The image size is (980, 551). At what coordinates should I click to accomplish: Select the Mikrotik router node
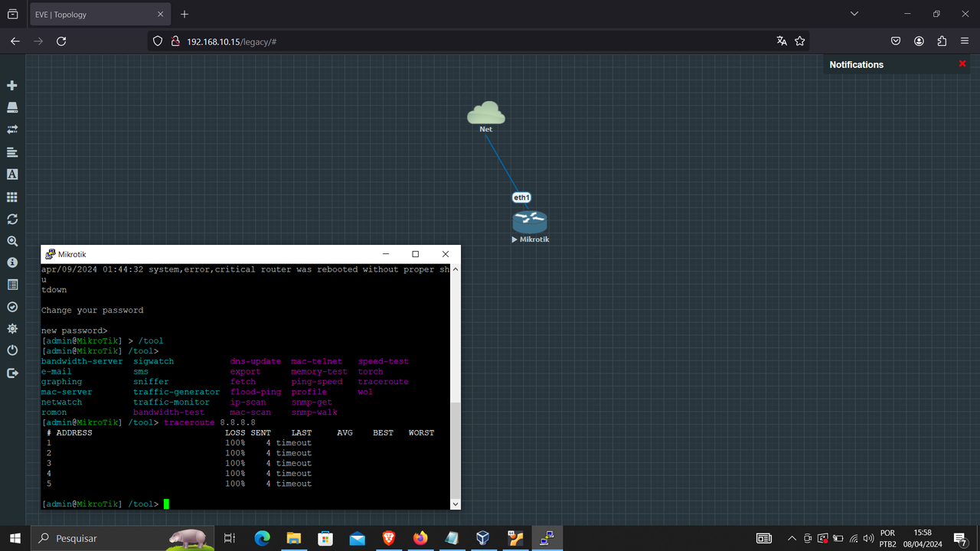point(530,223)
